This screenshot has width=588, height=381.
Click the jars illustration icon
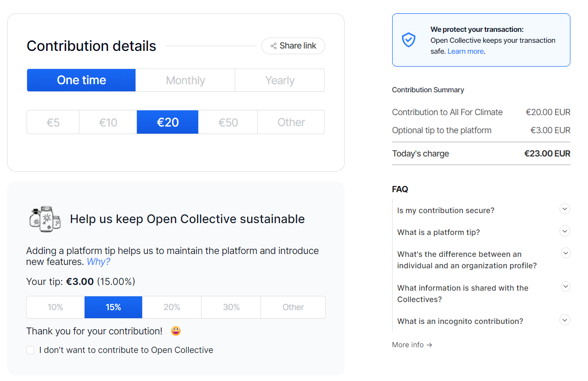(x=45, y=219)
